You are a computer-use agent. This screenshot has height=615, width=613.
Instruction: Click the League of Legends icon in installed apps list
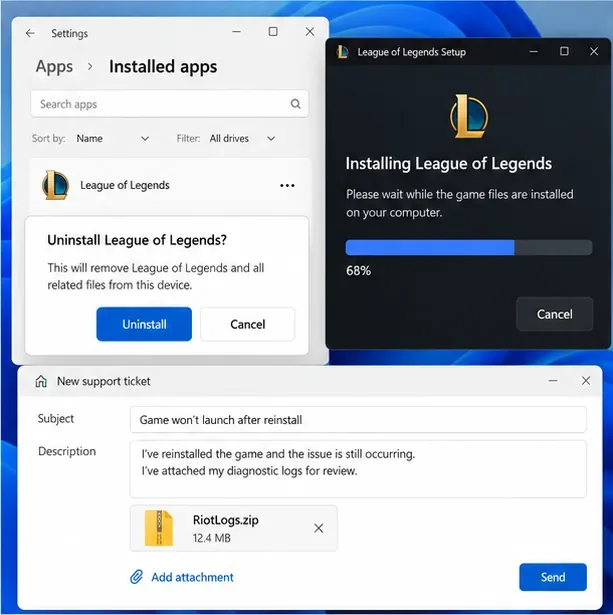coord(55,185)
